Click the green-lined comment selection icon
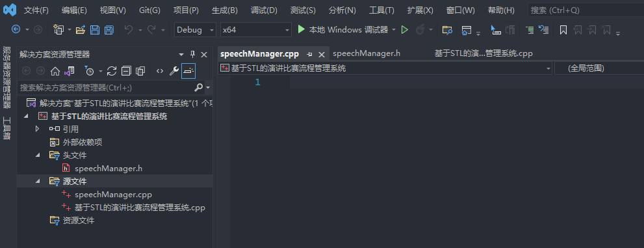Screen dimensions: 644x248 (530, 29)
